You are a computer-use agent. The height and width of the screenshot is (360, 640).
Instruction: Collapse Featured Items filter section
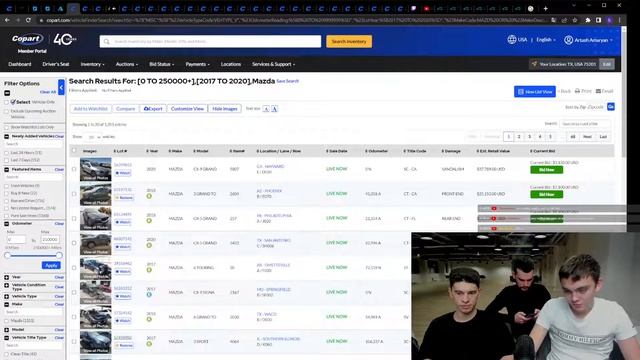7,169
